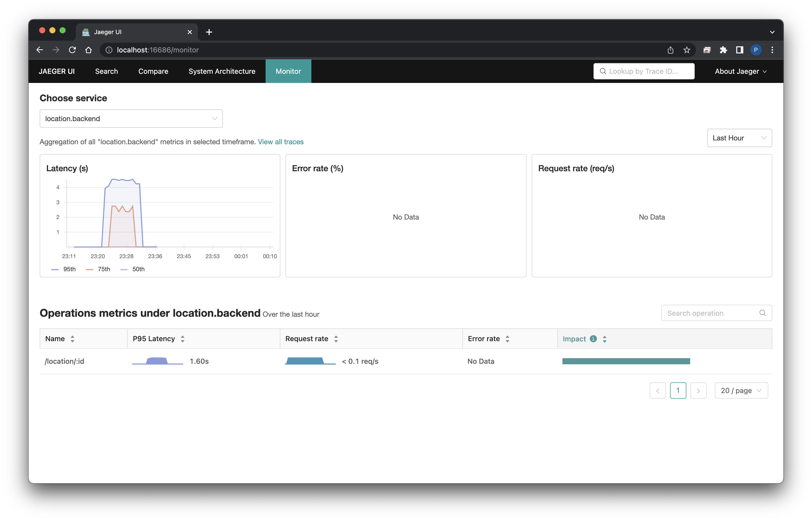Click the /location/:id operation name
Image resolution: width=812 pixels, height=521 pixels.
64,361
